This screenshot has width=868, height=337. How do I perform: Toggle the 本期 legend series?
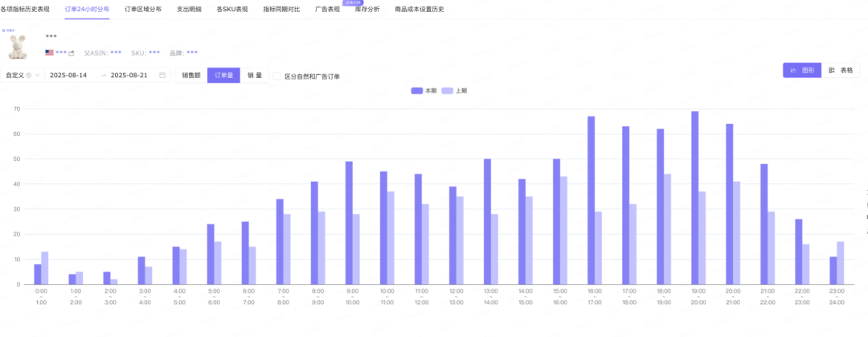[x=424, y=90]
